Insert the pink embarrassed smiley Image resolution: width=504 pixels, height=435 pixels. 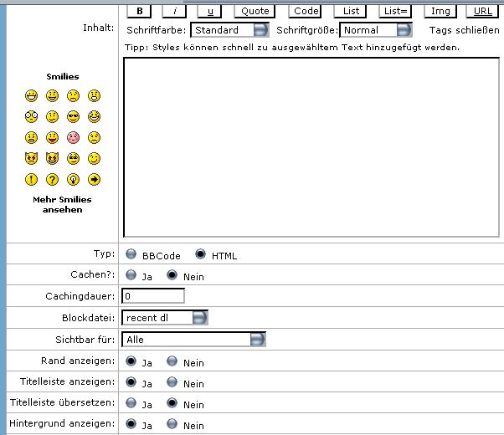(x=74, y=137)
